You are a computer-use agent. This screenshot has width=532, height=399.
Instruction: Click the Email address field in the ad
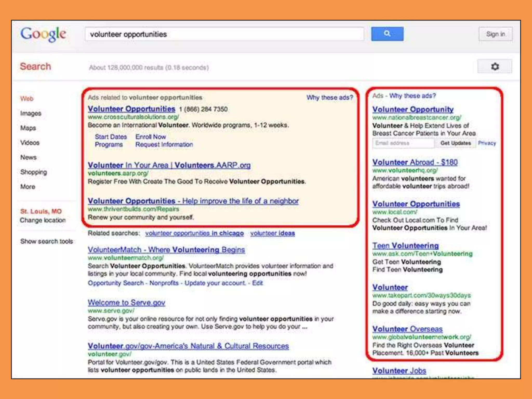click(403, 143)
